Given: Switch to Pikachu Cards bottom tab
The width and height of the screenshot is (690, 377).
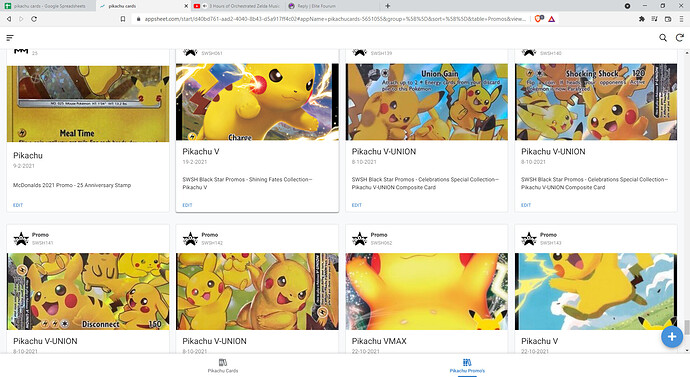Looking at the screenshot, I should pos(223,366).
